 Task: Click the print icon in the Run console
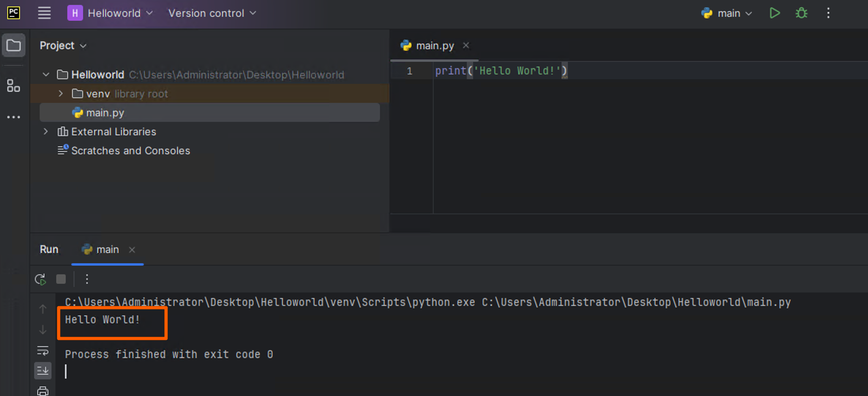[x=43, y=391]
